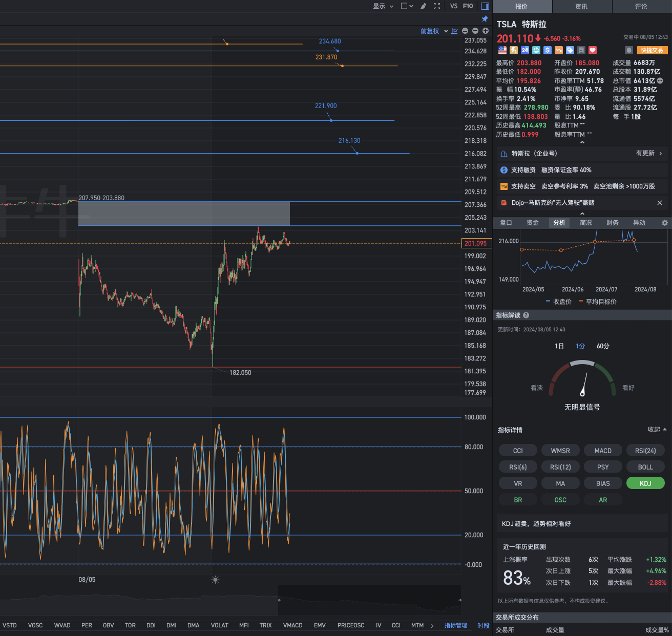This screenshot has height=636, width=672.
Task: Open the F10 company info
Action: pyautogui.click(x=468, y=6)
